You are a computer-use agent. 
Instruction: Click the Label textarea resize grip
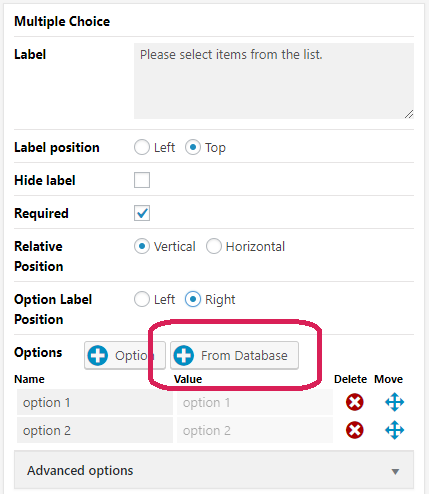(409, 114)
